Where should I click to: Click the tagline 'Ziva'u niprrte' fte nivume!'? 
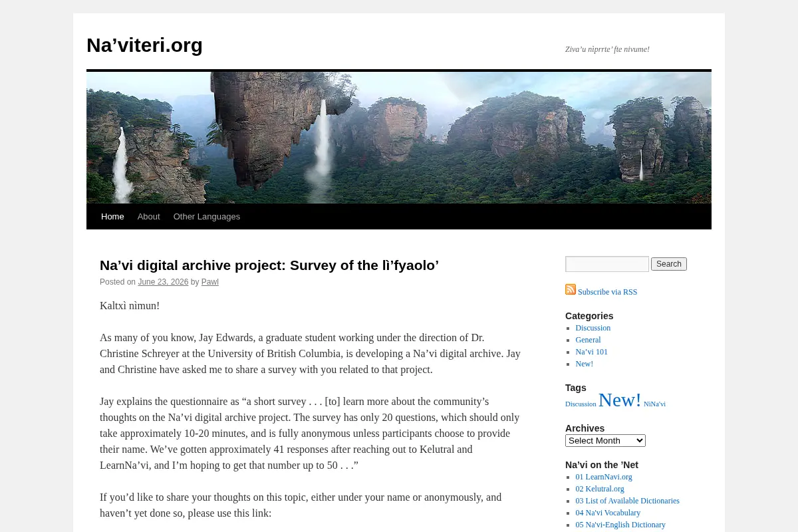[x=607, y=49]
